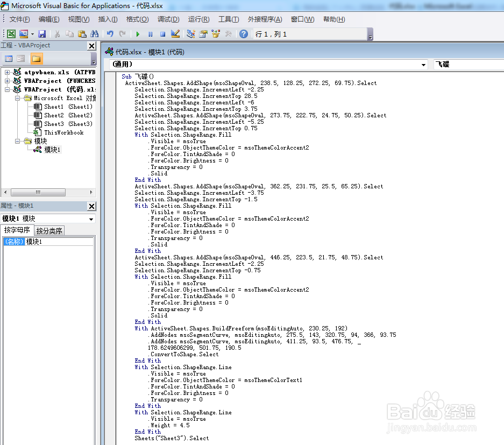This screenshot has height=445, width=504.
Task: Run the macro with the green play icon
Action: point(138,34)
